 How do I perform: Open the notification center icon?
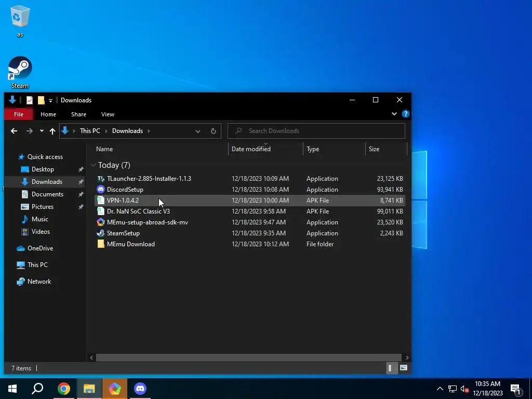[515, 389]
